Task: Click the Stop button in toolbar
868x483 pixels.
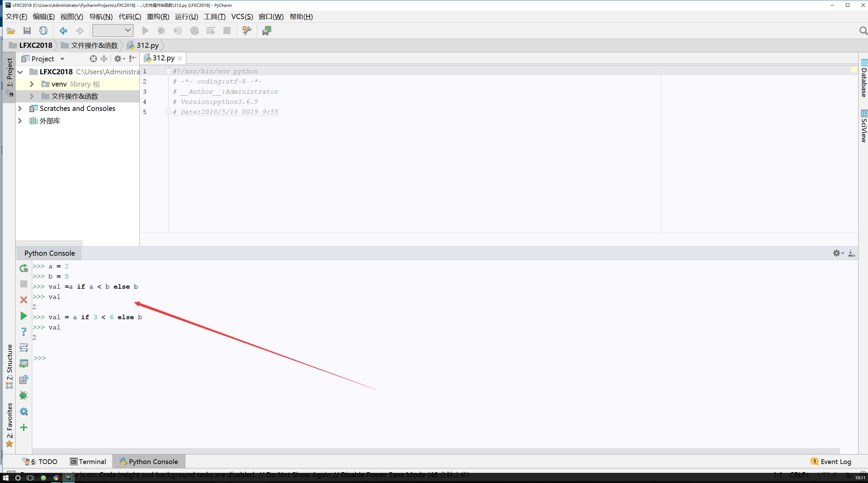Action: pyautogui.click(x=228, y=31)
